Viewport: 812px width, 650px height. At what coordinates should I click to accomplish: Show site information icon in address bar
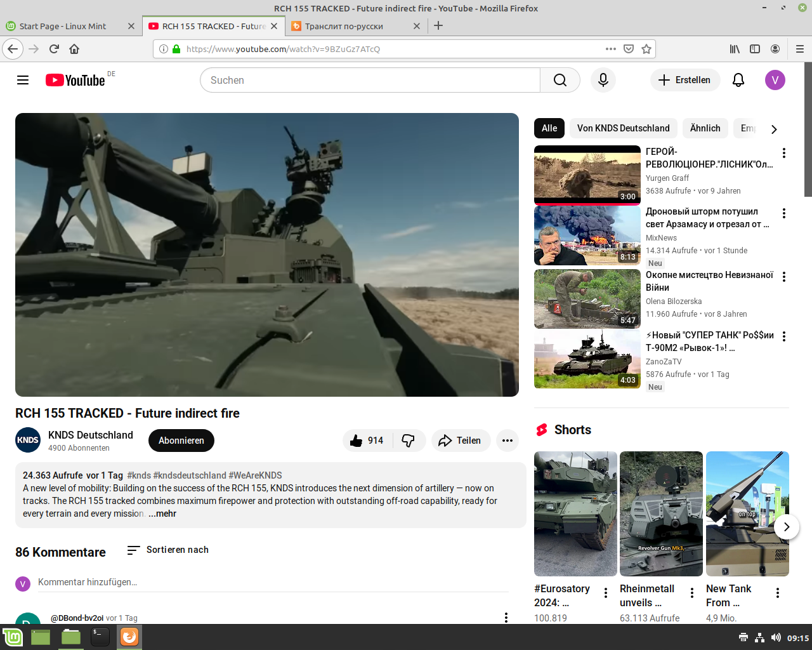164,49
